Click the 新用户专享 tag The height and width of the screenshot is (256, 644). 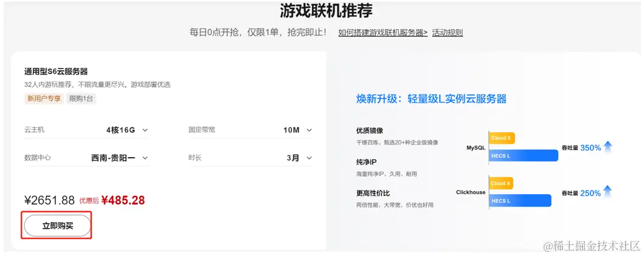click(x=44, y=98)
